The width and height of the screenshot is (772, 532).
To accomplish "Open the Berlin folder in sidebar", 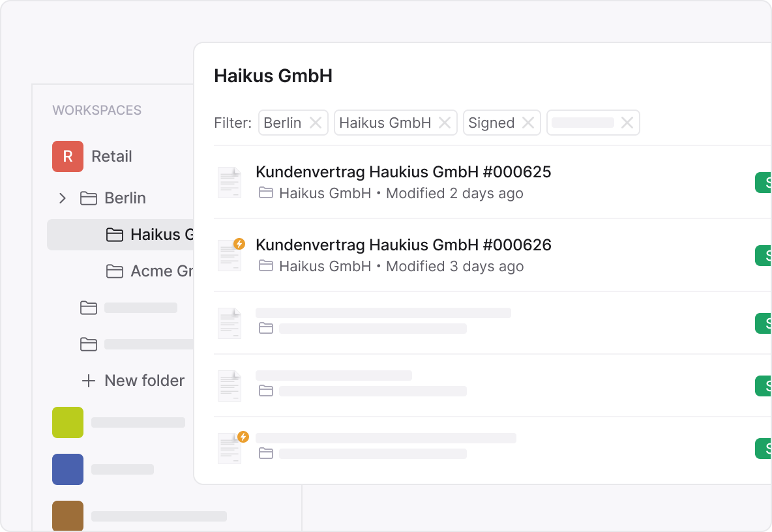I will tap(125, 198).
